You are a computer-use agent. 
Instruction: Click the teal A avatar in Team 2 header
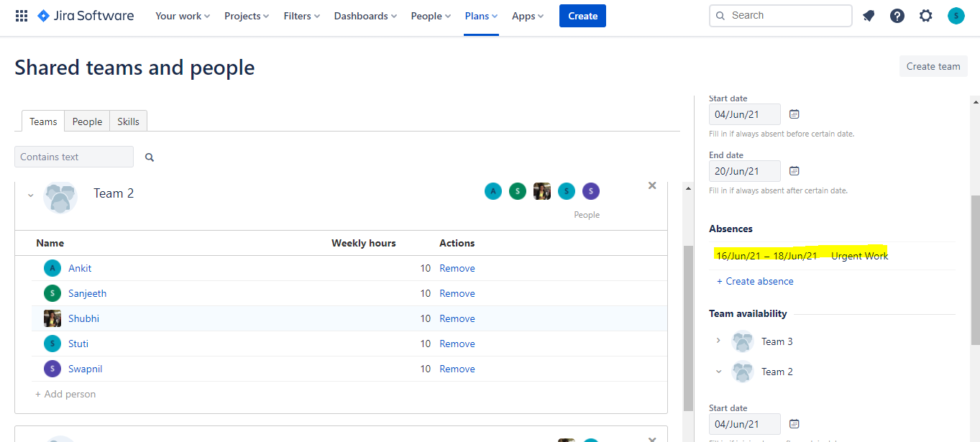[493, 191]
